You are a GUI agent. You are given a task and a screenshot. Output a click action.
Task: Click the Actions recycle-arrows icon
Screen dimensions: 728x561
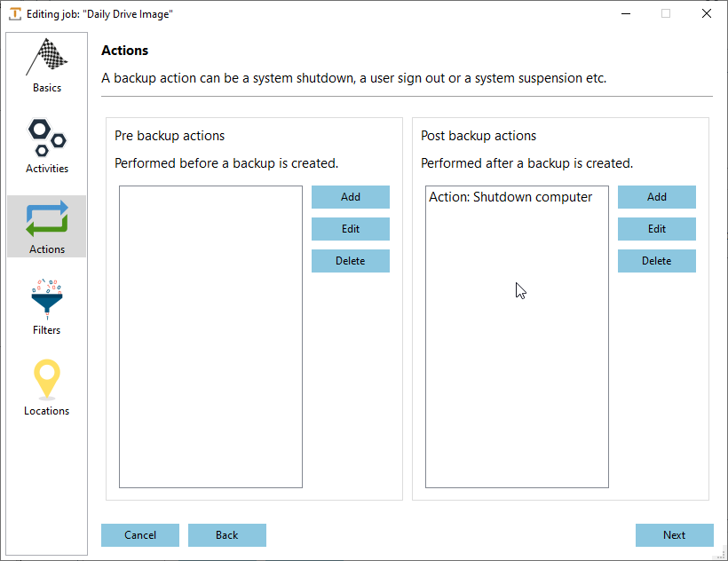coord(46,218)
